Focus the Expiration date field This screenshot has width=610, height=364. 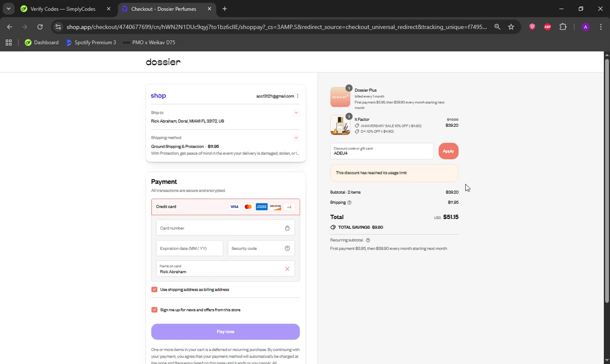coord(190,248)
